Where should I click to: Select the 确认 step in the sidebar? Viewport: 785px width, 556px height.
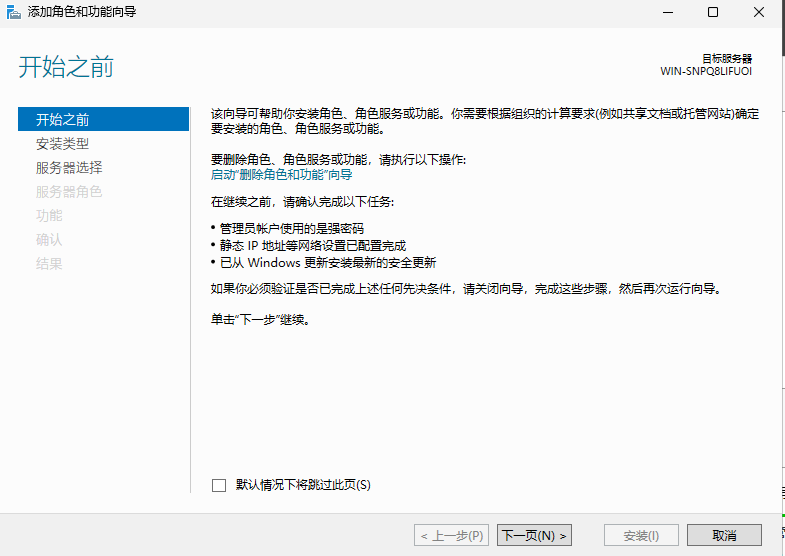[49, 240]
